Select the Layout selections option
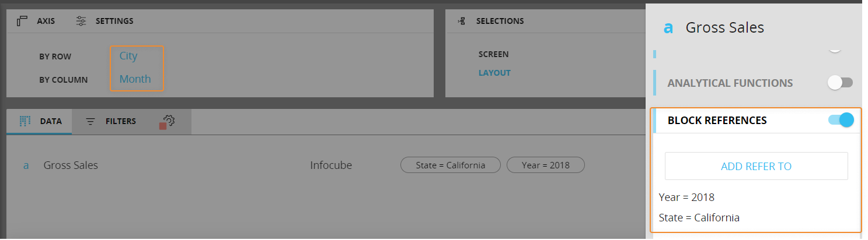868x240 pixels. click(x=494, y=73)
